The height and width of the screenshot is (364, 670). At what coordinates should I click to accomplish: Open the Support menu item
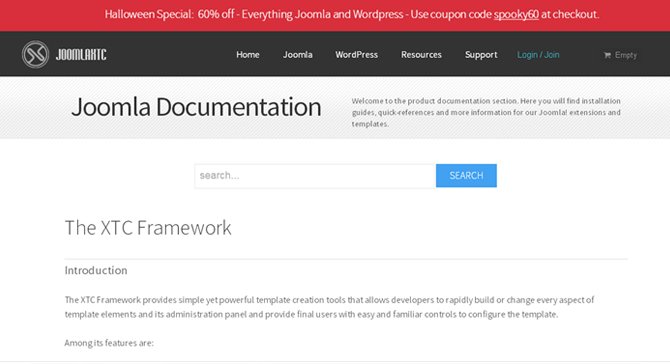[x=481, y=55]
